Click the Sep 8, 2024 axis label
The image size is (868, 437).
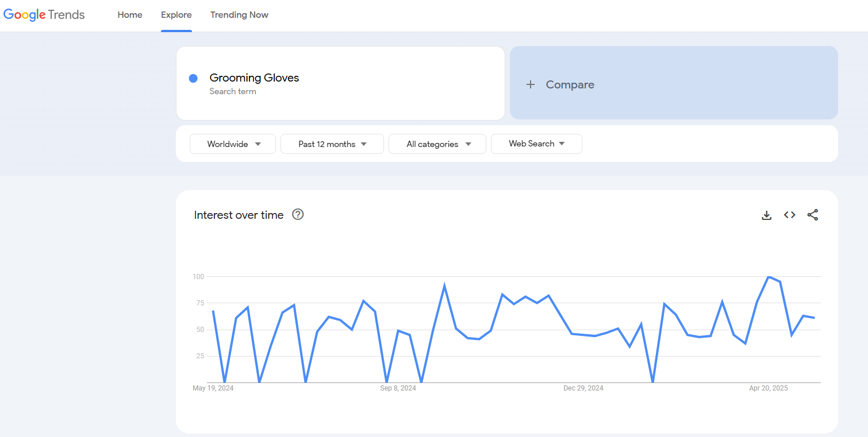(x=398, y=388)
